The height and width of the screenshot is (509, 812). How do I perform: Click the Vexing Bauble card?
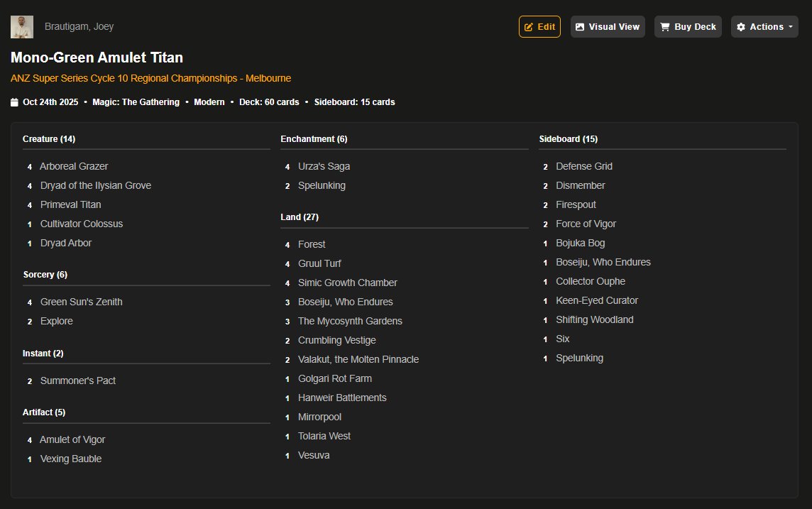71,459
